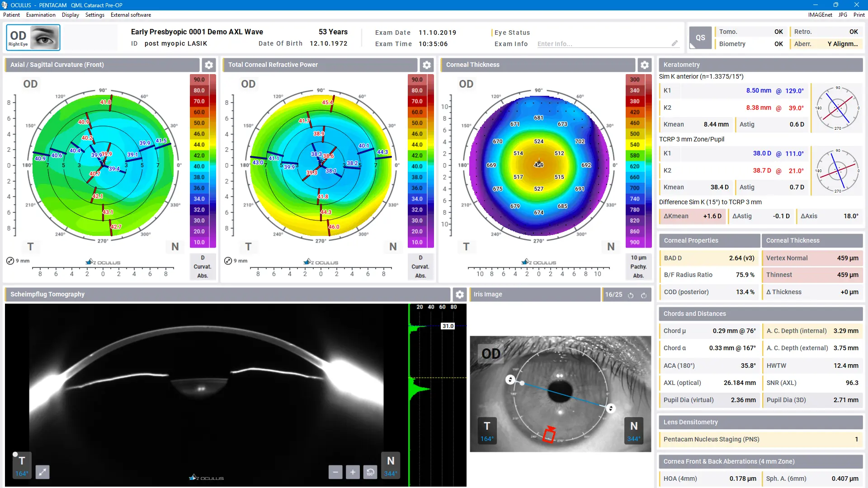The image size is (868, 488).
Task: Open the Display menu
Action: [x=71, y=15]
